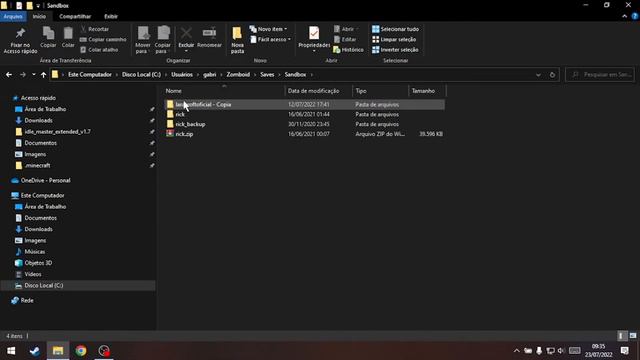This screenshot has height=360, width=640.
Task: Open Mover para tool
Action: click(x=143, y=40)
